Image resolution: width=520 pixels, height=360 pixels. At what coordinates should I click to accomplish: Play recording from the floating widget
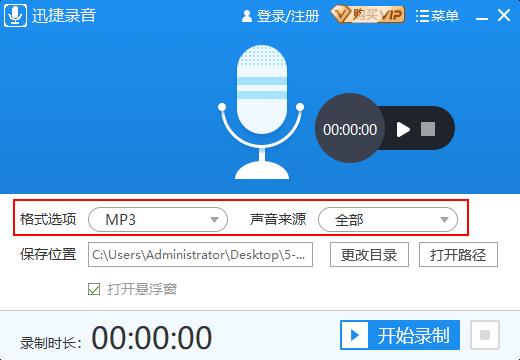coord(403,129)
